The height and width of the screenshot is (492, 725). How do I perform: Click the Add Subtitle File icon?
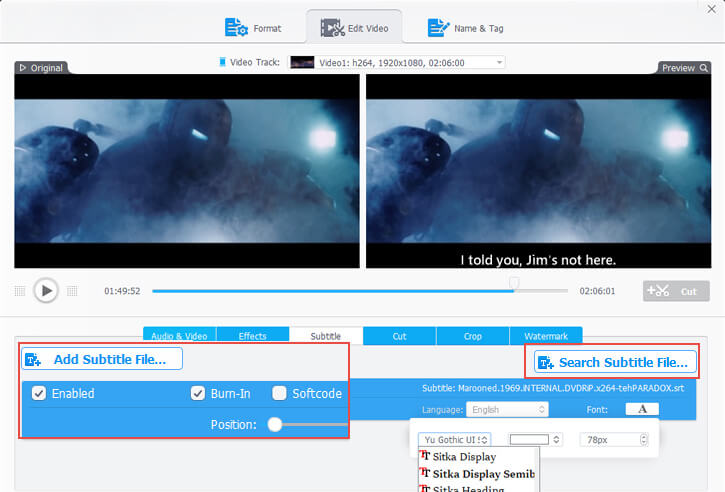point(33,360)
